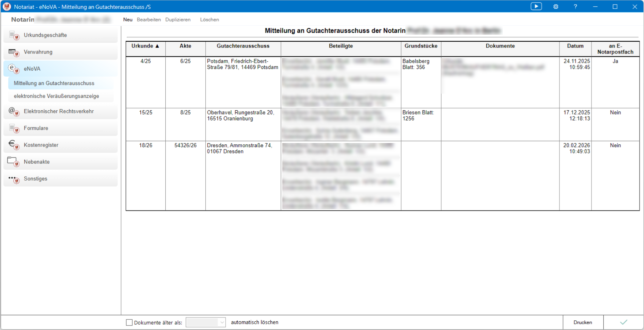Confirm with the green checkmark button

tap(623, 322)
